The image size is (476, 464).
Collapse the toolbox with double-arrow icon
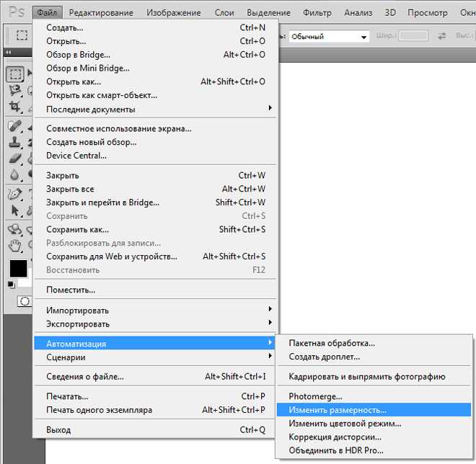click(x=9, y=52)
